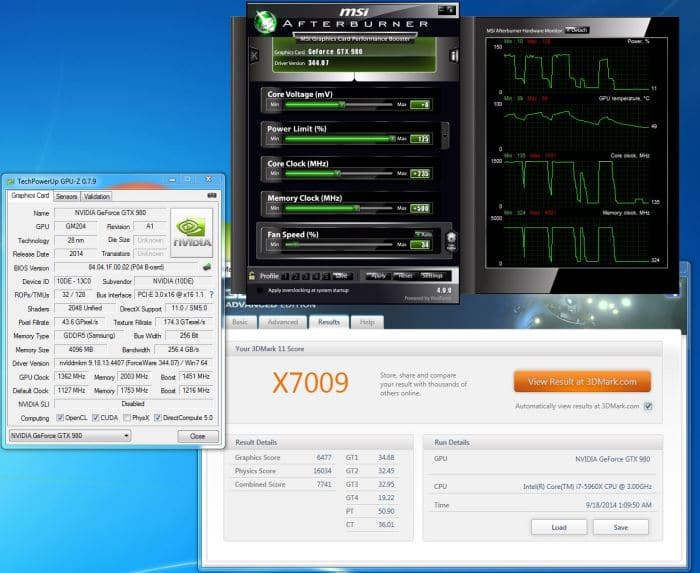
Task: Click the Power Limit 125 value field
Action: pos(421,139)
